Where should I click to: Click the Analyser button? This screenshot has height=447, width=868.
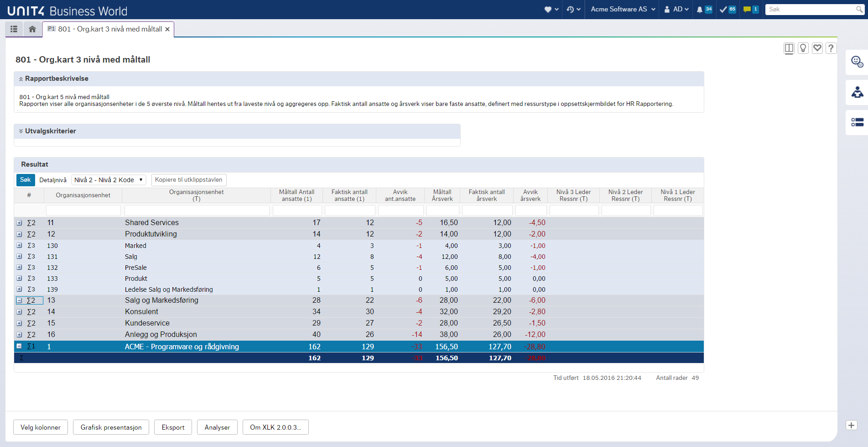218,427
